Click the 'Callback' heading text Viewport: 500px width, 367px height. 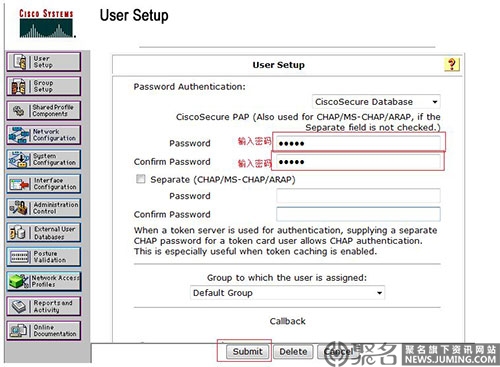click(287, 321)
